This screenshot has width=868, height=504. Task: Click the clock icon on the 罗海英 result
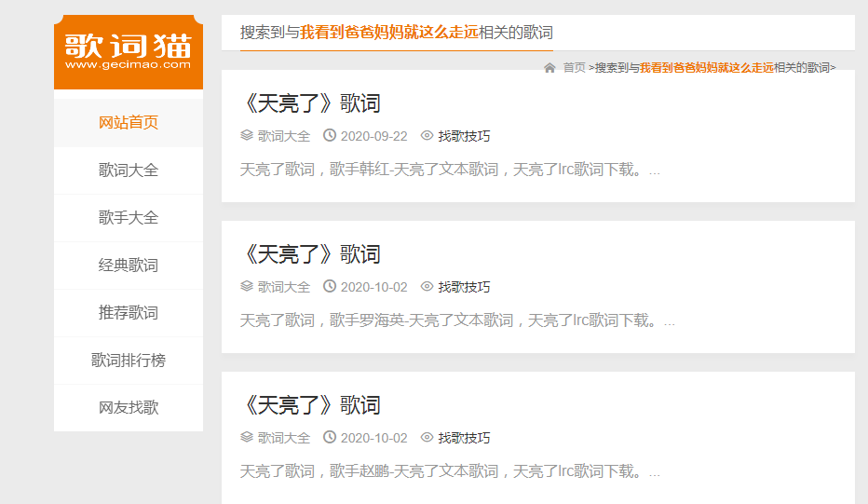coord(330,286)
